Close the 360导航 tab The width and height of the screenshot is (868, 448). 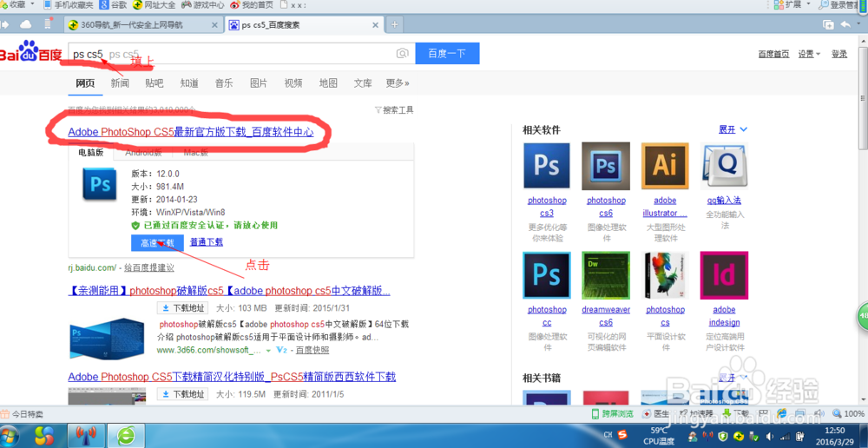[214, 25]
